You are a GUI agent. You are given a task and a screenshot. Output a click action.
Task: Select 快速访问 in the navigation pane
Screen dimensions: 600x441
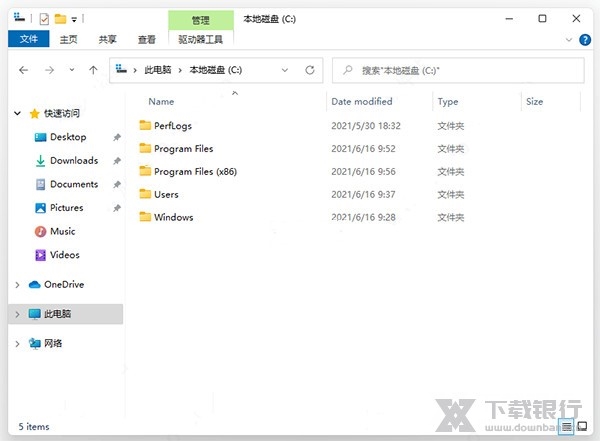click(x=62, y=113)
